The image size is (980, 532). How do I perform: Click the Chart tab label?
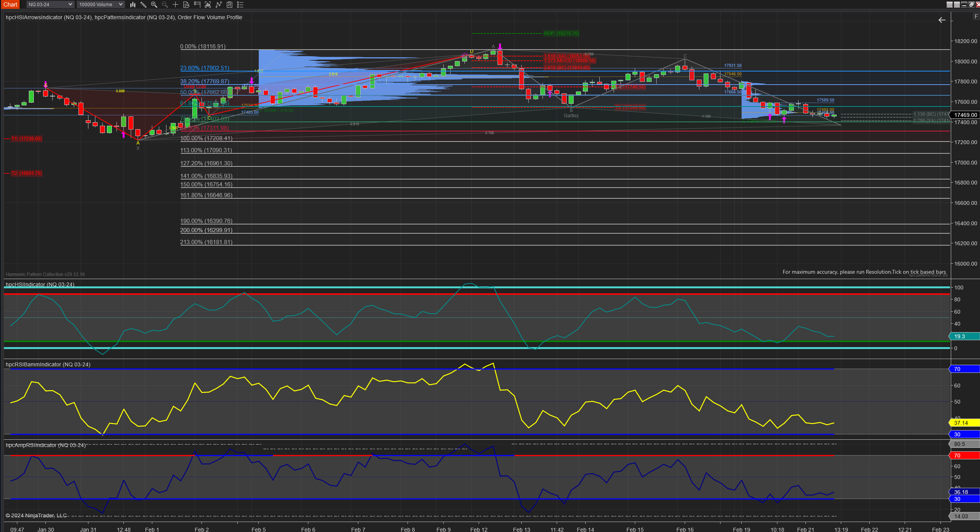(x=10, y=5)
